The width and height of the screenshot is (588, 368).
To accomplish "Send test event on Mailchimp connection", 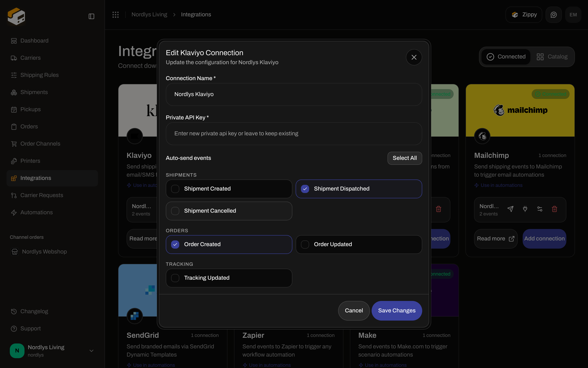I will pos(510,209).
